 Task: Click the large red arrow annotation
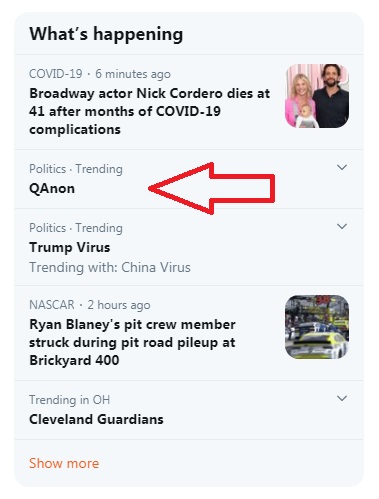coord(212,188)
